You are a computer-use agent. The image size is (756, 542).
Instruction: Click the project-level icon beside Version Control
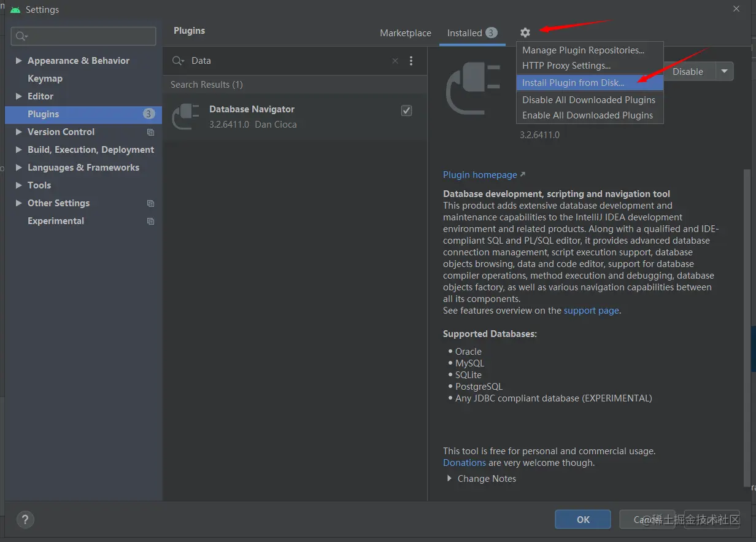tap(151, 132)
